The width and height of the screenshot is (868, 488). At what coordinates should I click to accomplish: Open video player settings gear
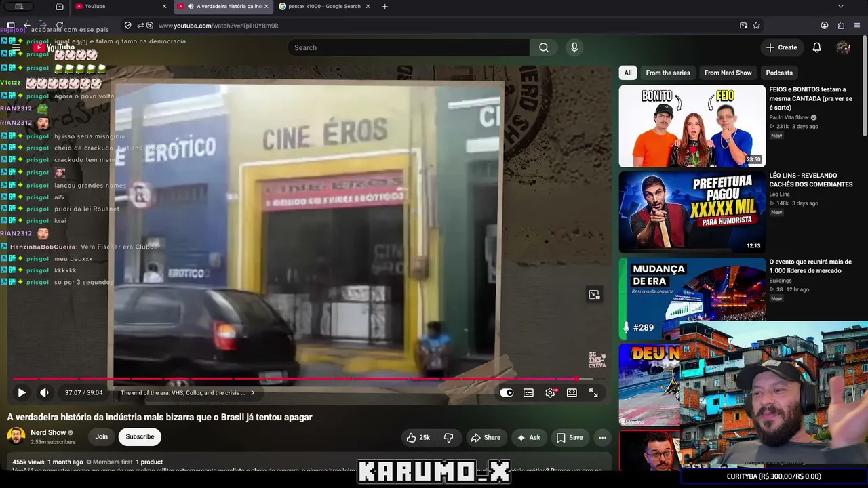[x=550, y=392]
